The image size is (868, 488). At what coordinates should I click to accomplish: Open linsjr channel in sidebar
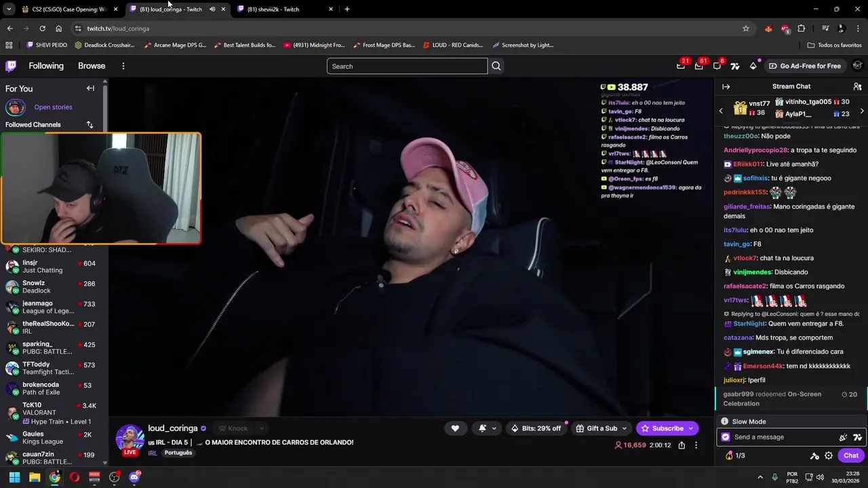(x=52, y=266)
